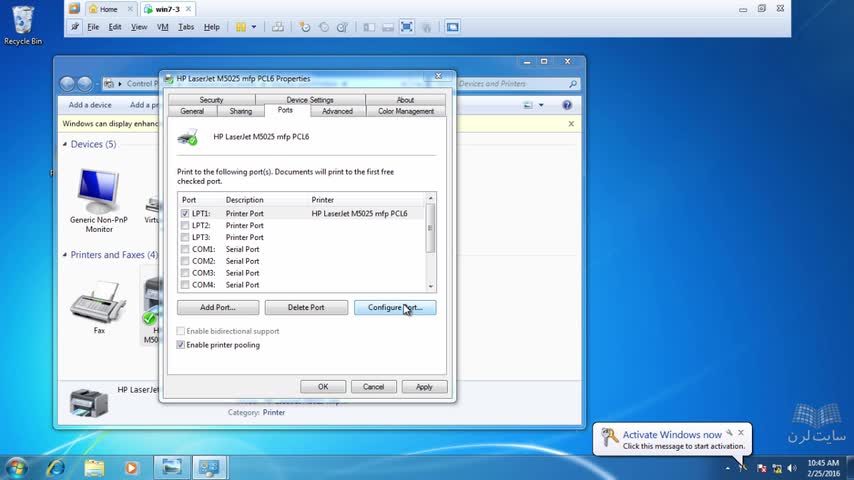Launch Internet Explorer from taskbar
The width and height of the screenshot is (854, 480).
click(56, 468)
